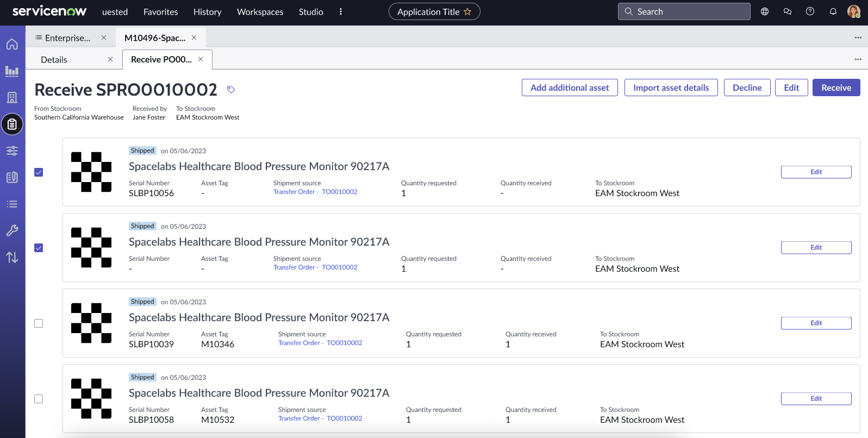Click the Decline button
Screen dimensions: 868x438
pos(747,87)
